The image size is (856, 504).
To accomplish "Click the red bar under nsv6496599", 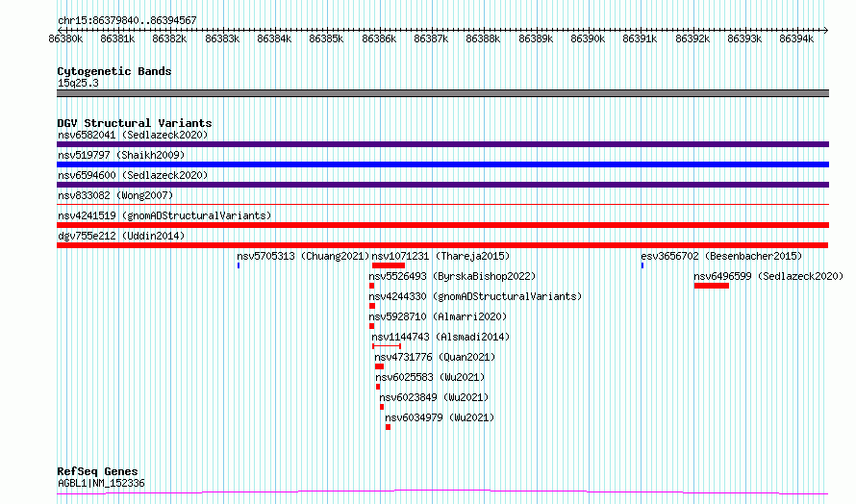I will (x=712, y=286).
